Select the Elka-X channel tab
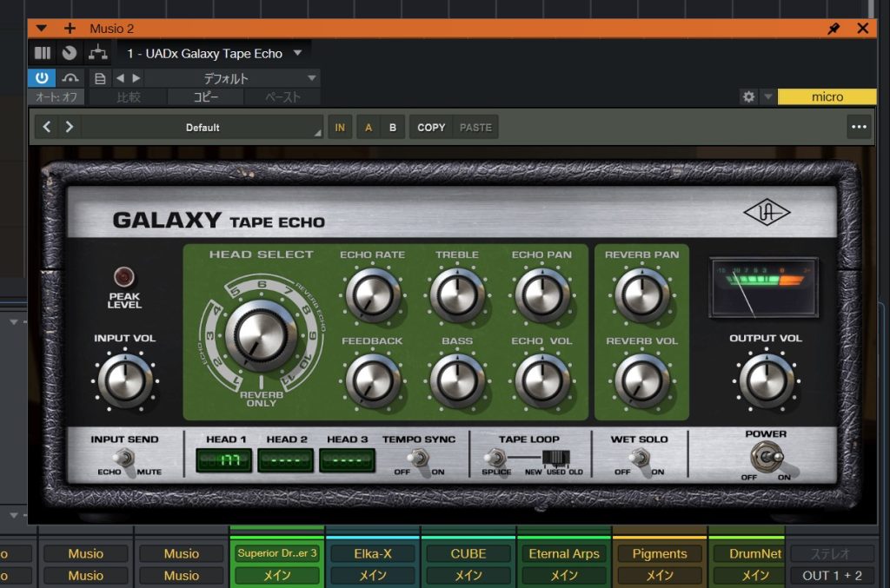 click(x=373, y=553)
